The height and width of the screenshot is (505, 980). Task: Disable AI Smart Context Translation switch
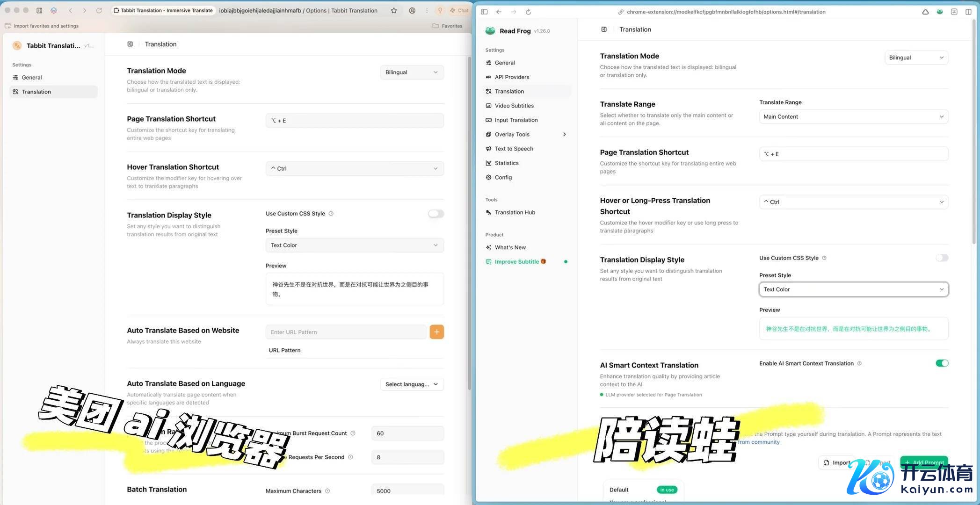point(942,363)
